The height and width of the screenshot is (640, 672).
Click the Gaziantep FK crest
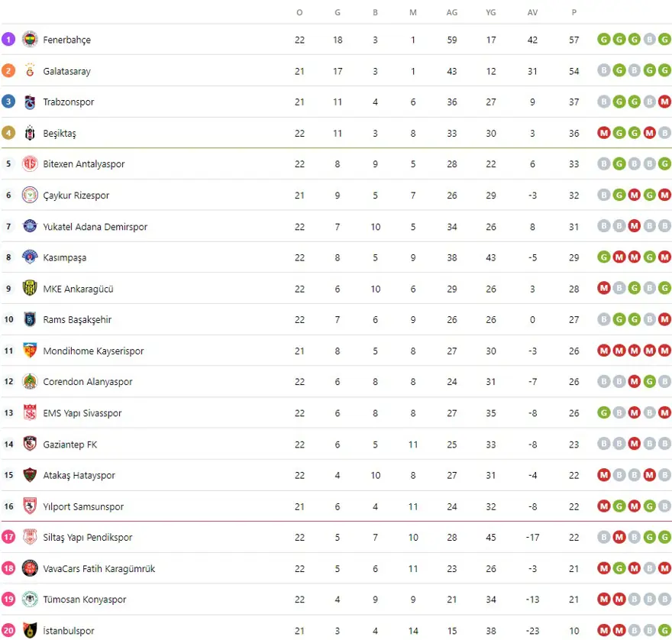click(x=30, y=444)
